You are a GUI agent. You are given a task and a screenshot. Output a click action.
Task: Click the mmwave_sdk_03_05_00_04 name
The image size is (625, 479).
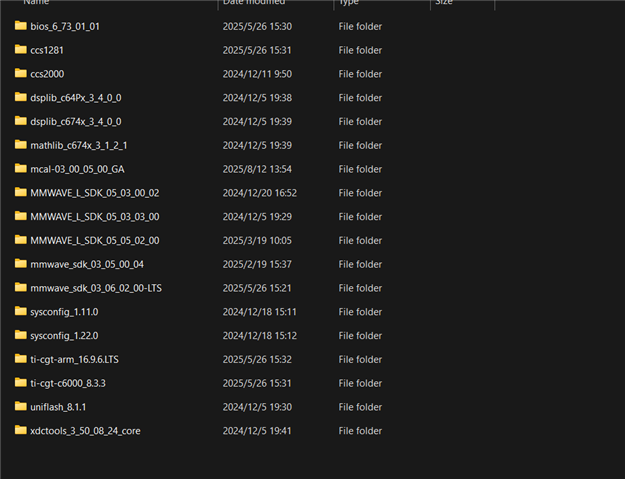click(87, 265)
